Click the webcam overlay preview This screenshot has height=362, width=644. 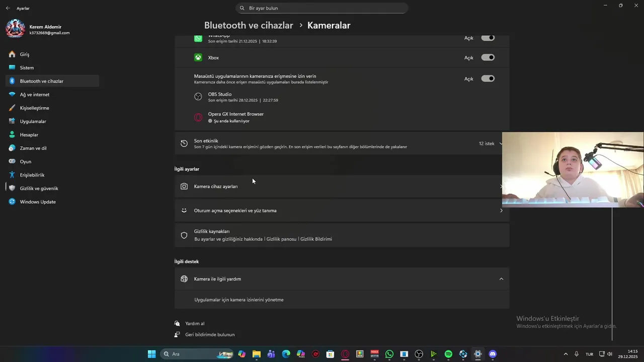pyautogui.click(x=573, y=169)
